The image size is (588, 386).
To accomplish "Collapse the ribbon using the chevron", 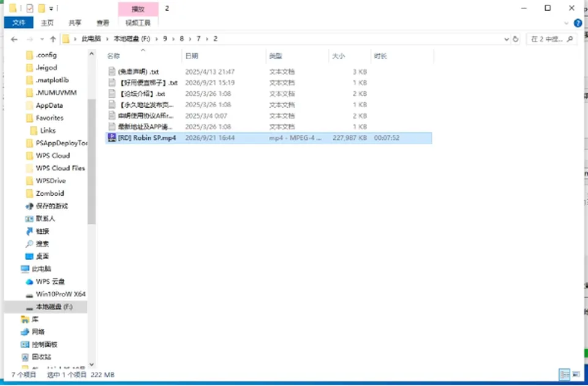I will [x=566, y=23].
